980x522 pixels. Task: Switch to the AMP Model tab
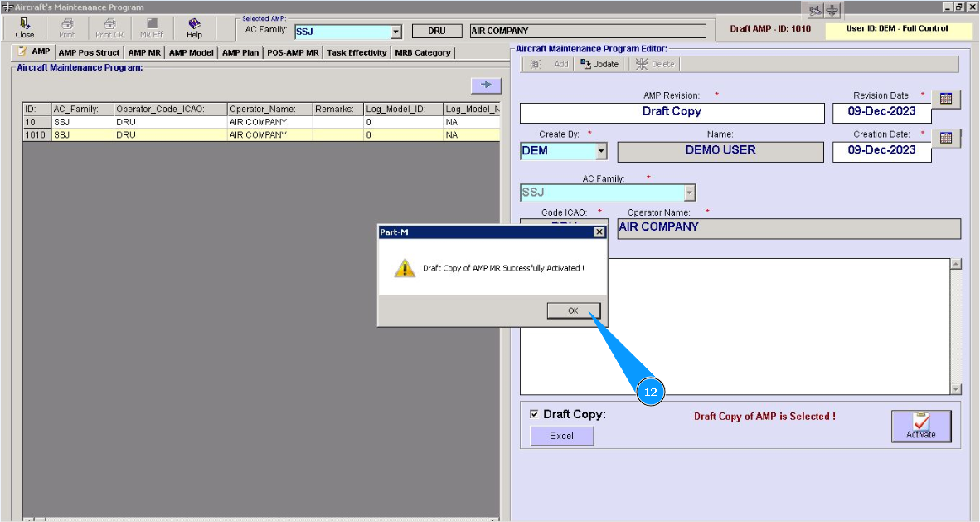(192, 52)
